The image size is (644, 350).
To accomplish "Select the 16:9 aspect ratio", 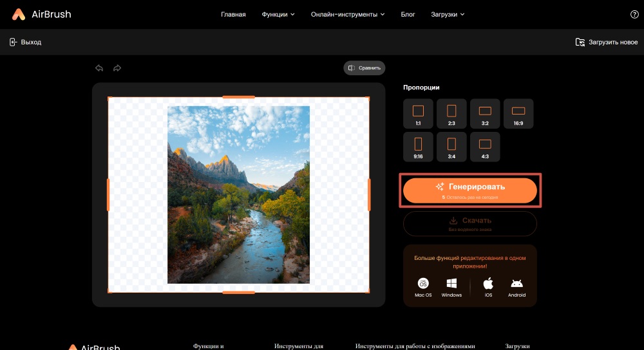I will pos(518,113).
